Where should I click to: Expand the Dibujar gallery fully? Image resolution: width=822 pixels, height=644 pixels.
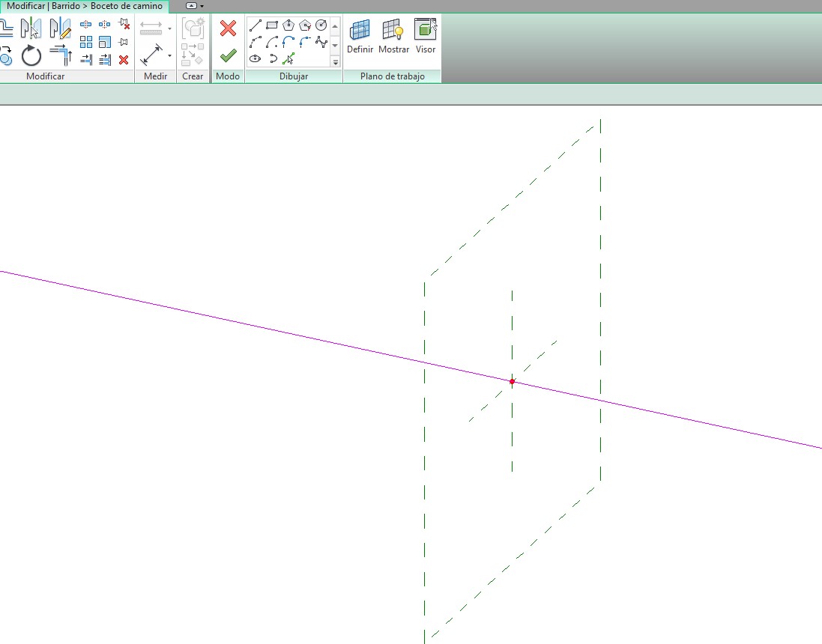[x=336, y=62]
